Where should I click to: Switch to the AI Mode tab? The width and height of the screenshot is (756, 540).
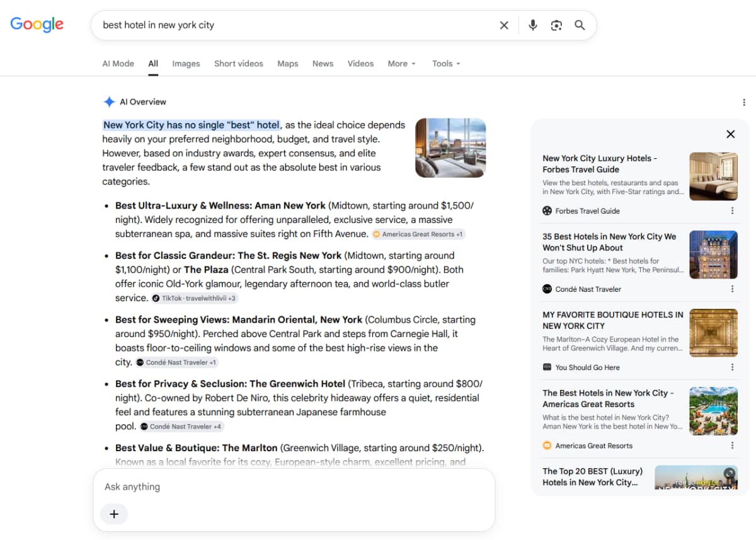click(118, 64)
